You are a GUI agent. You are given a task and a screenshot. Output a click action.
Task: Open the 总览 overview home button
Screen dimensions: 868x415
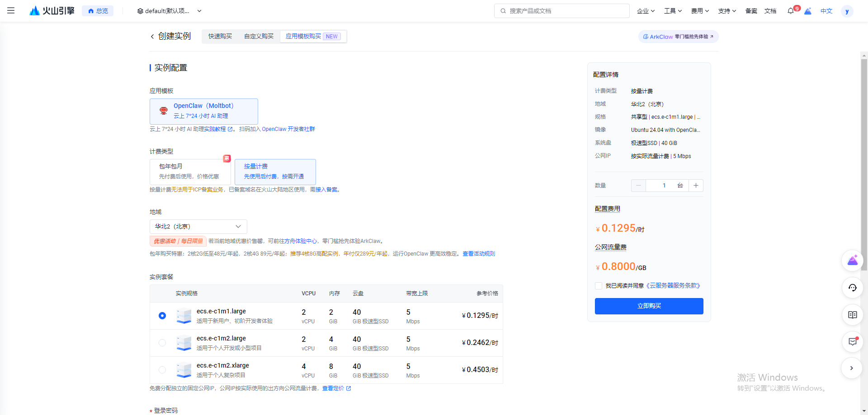(98, 11)
